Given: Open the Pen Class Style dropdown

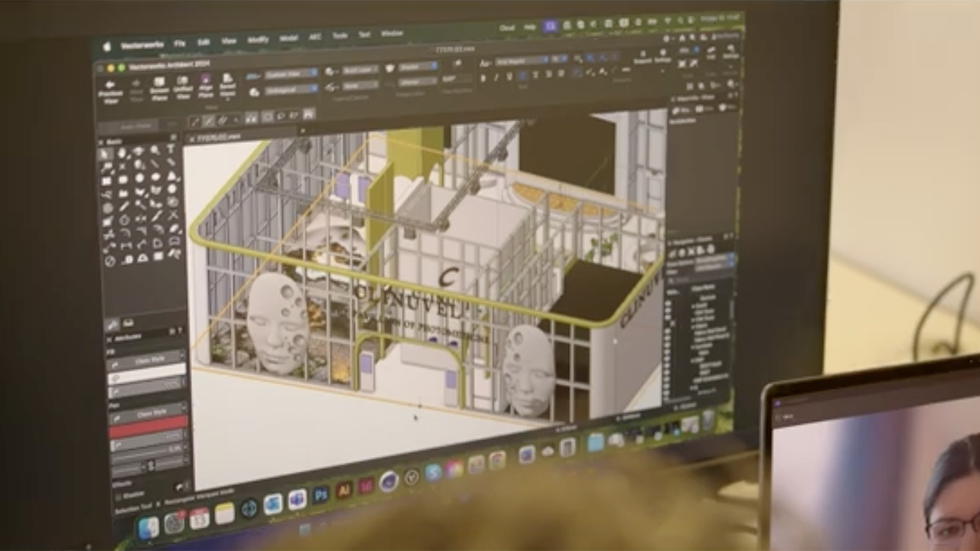Looking at the screenshot, I should [149, 413].
